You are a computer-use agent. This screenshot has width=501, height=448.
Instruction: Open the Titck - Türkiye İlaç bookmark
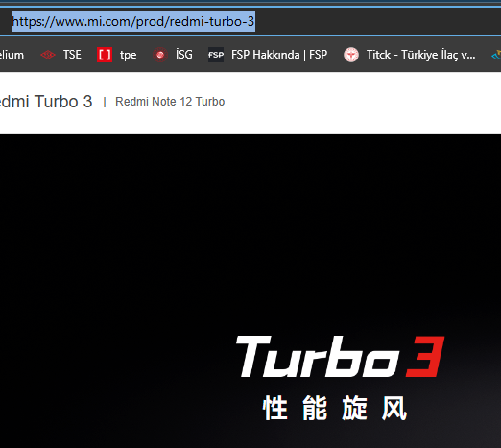(x=410, y=55)
